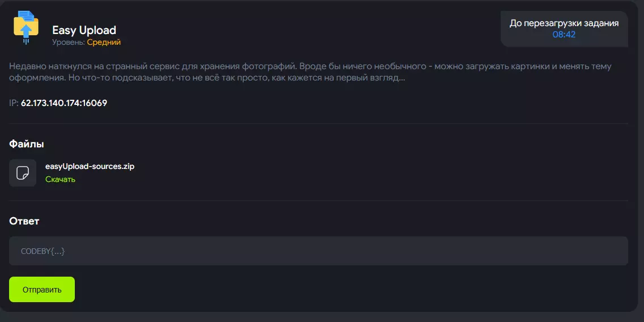Click the Средний difficulty level label
The width and height of the screenshot is (644, 322).
(x=104, y=43)
